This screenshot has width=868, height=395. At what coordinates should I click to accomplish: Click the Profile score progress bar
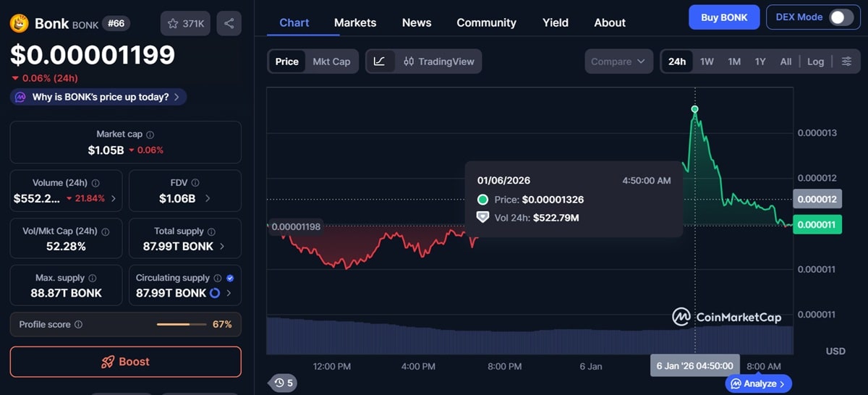click(x=182, y=325)
